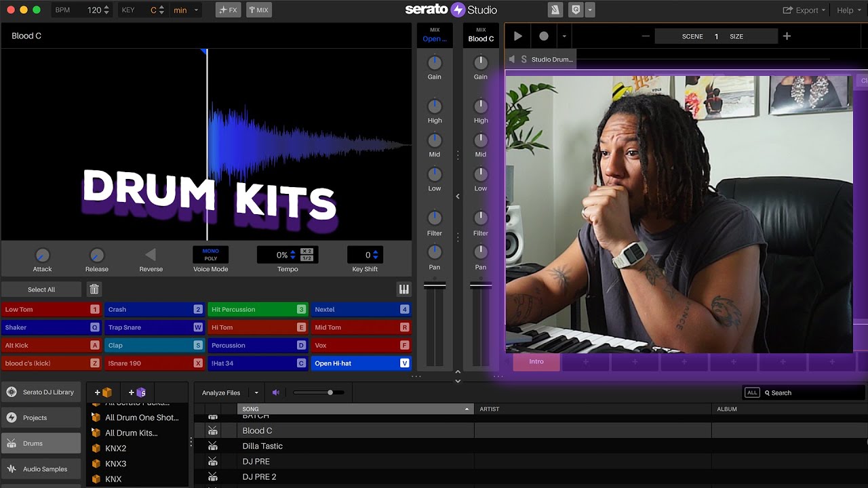
Task: Toggle MONO/POLY Voice Mode
Action: coord(211,255)
